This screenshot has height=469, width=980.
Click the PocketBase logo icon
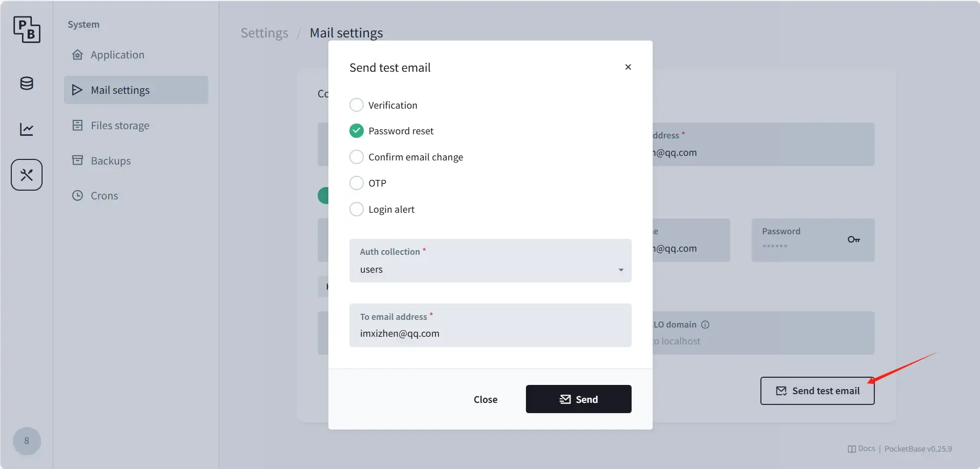27,29
